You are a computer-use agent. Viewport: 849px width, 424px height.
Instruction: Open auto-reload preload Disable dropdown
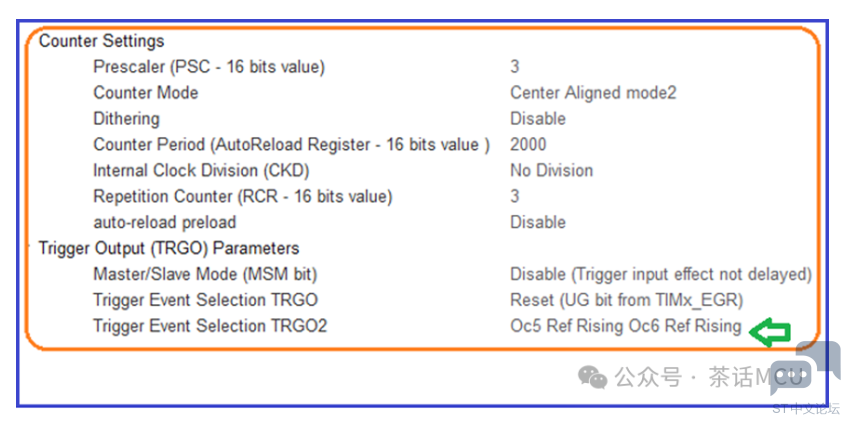point(538,223)
